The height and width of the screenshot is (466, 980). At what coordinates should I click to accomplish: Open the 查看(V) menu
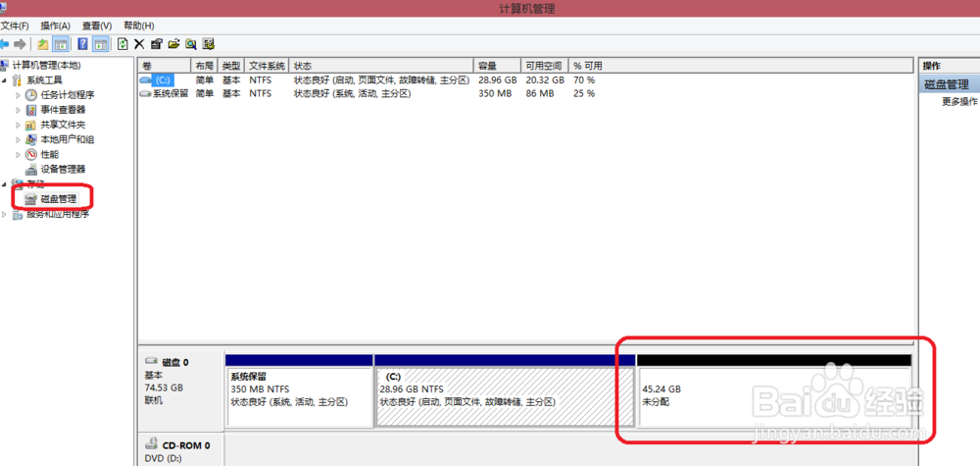point(97,26)
